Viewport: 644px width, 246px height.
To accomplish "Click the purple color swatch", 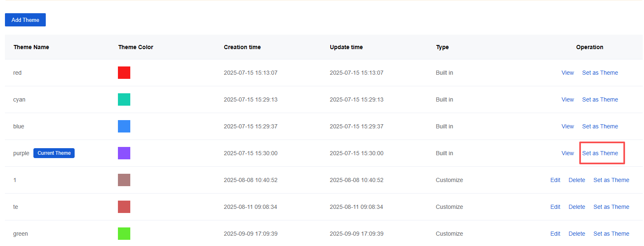I will [124, 153].
